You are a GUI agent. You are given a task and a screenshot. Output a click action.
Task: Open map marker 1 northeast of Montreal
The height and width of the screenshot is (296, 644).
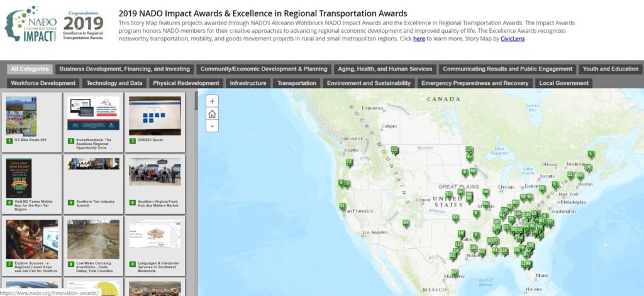tap(591, 154)
